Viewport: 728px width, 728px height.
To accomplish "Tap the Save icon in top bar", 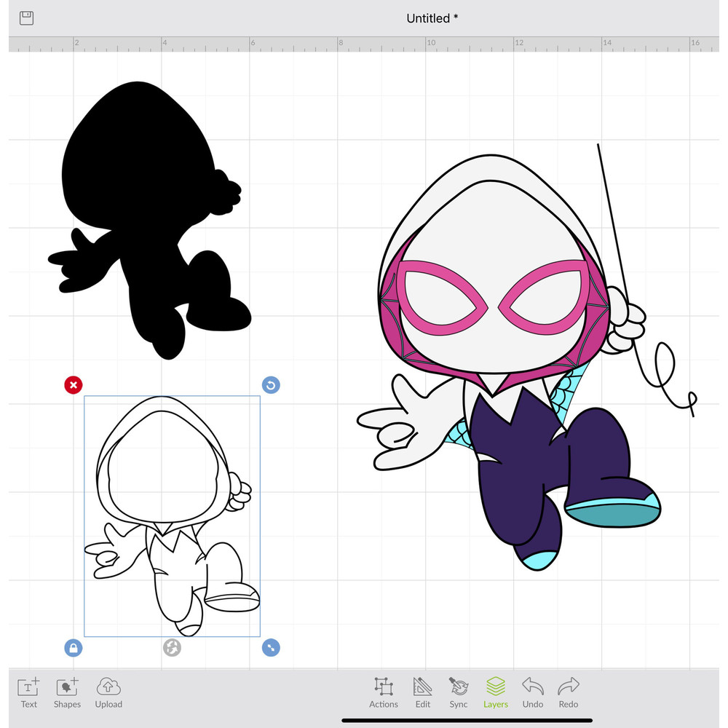I will 27,18.
